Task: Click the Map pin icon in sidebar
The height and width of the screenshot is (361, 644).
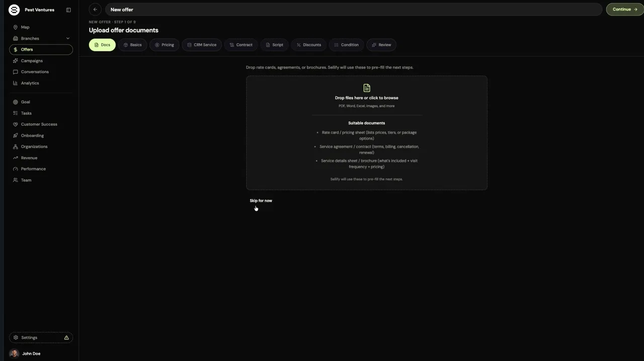Action: [x=15, y=27]
